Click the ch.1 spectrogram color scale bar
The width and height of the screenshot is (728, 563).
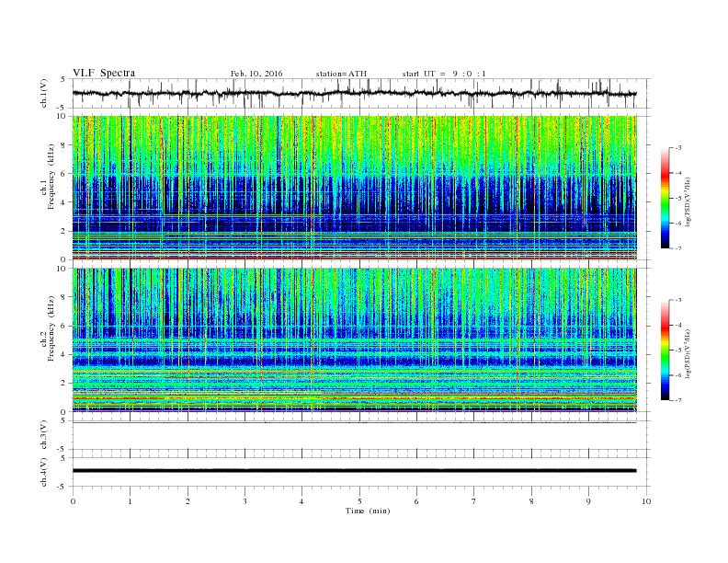coord(665,198)
